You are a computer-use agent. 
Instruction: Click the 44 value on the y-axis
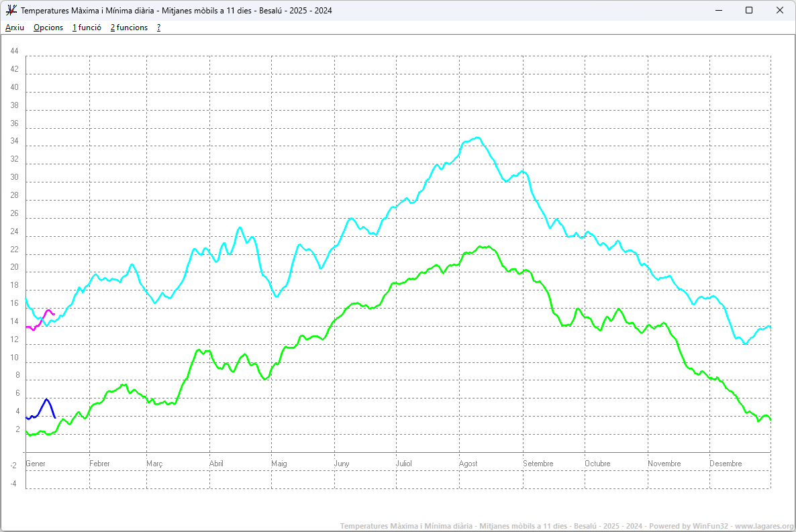click(14, 52)
